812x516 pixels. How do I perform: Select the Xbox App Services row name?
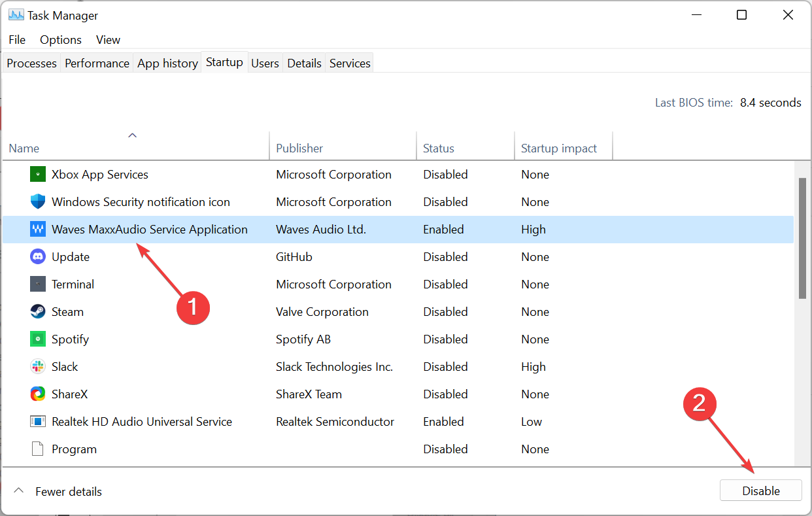pos(100,175)
